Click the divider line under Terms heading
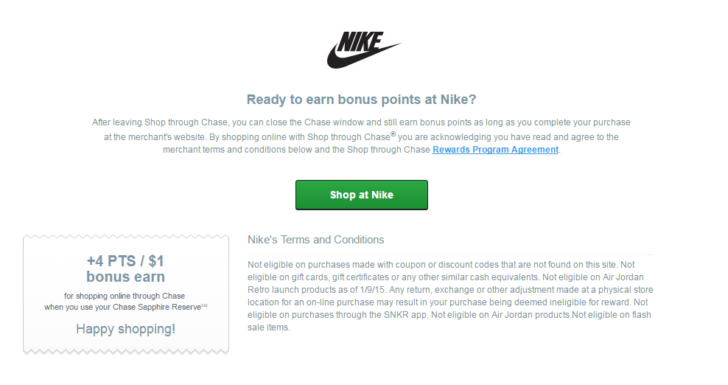Viewport: 728px width, 385px height. click(x=451, y=254)
